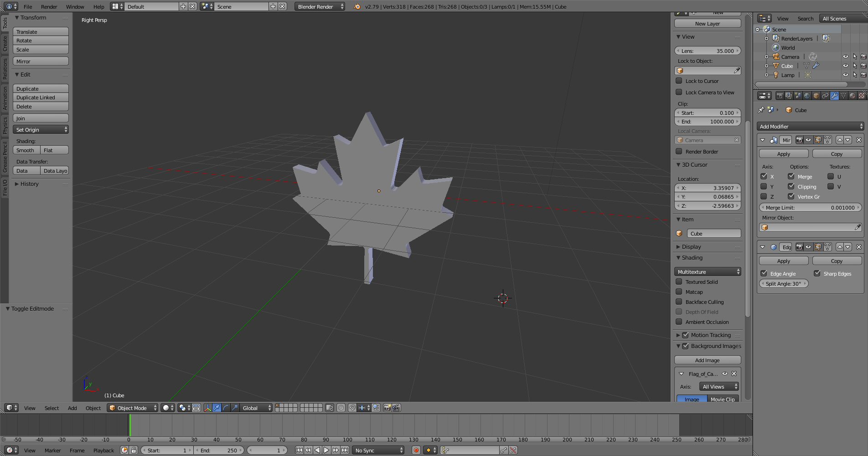Remove the Edge Split modifier
868x456 pixels.
[x=859, y=247]
